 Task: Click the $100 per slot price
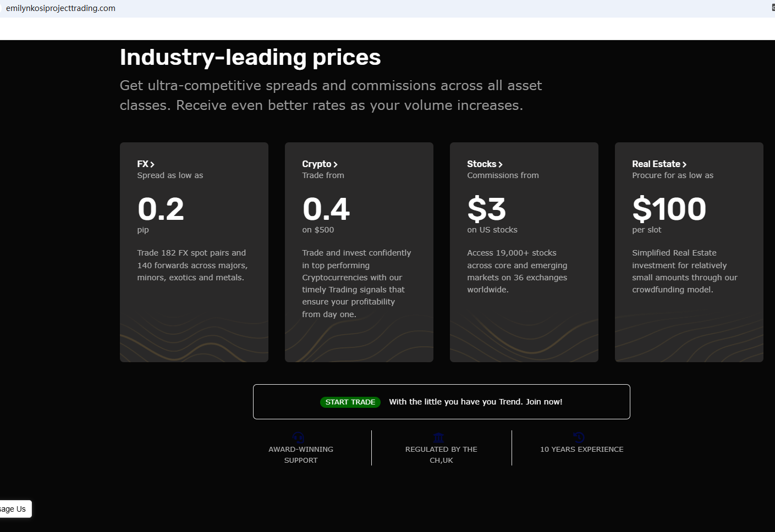coord(669,209)
